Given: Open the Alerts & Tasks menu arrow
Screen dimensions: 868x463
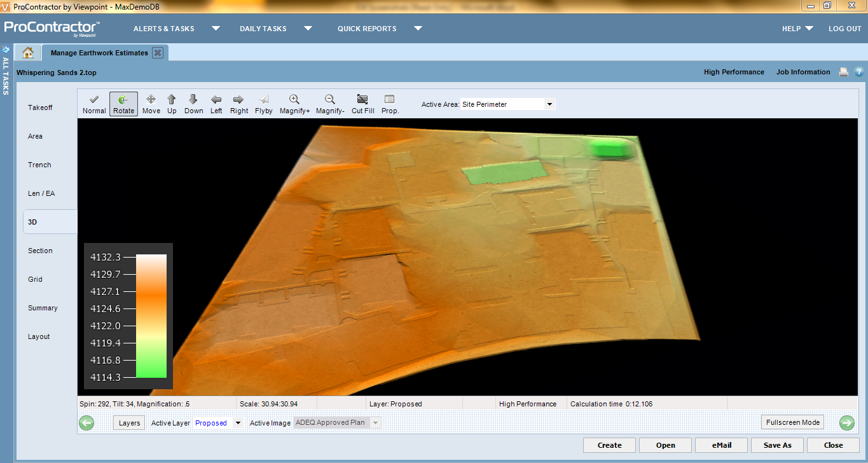Looking at the screenshot, I should (216, 29).
